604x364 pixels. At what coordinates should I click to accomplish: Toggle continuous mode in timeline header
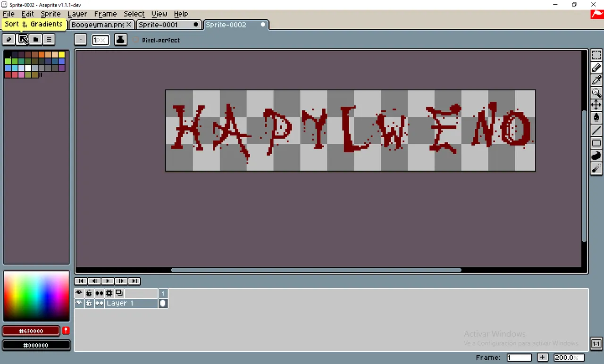click(99, 293)
